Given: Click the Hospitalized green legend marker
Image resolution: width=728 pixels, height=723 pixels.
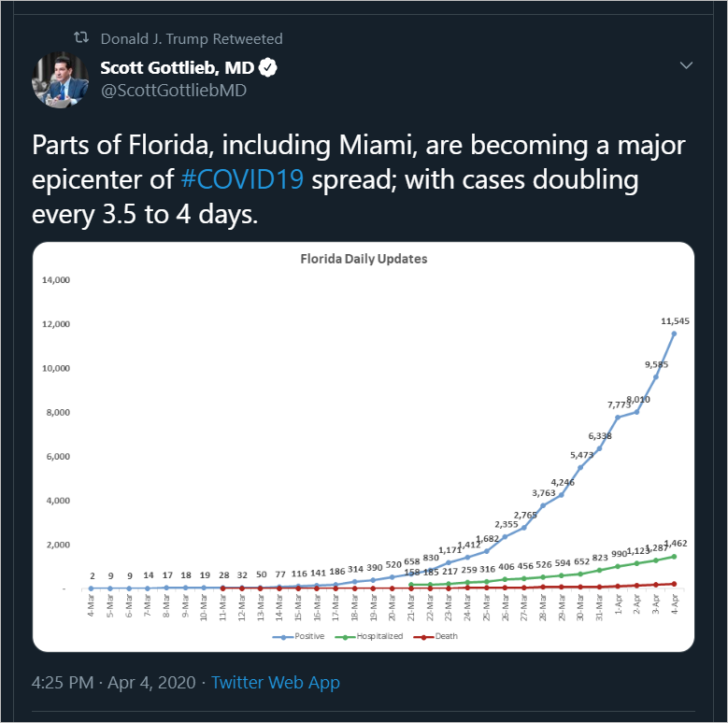Looking at the screenshot, I should point(345,637).
